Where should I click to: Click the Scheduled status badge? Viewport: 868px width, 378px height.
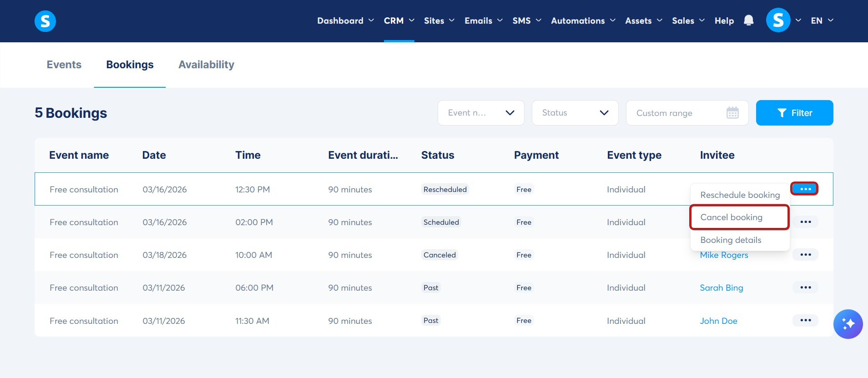[x=441, y=222]
